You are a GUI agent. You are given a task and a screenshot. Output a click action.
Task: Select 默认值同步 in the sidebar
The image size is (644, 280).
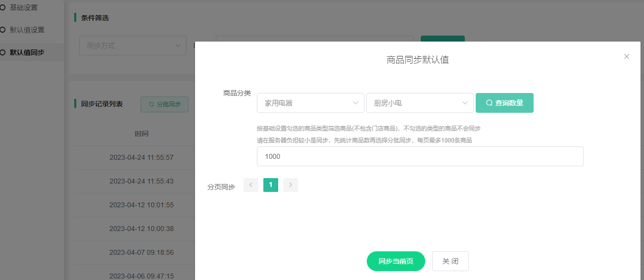click(x=27, y=52)
